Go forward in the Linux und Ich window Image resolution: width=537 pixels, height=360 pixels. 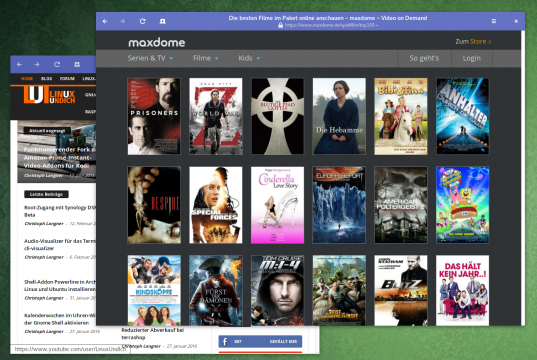click(x=37, y=64)
